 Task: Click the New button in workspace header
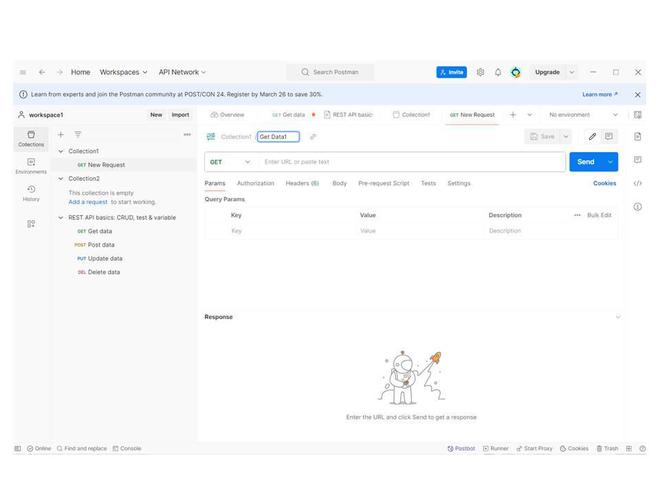156,115
